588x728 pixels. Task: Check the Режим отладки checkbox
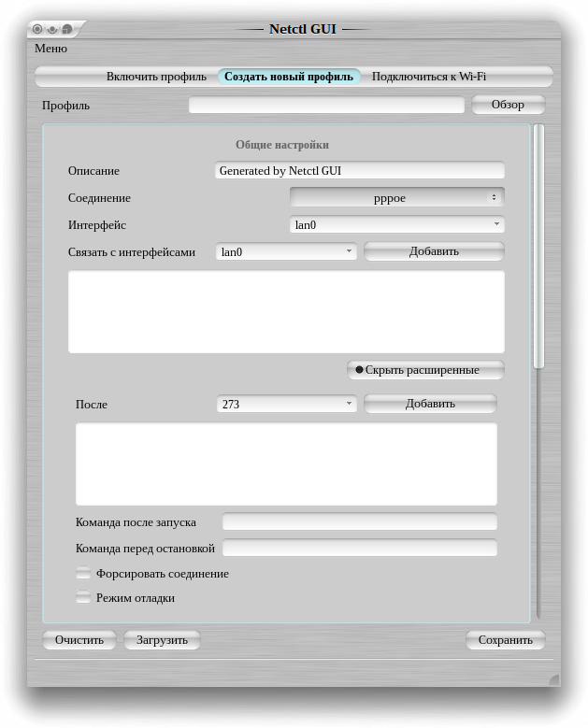pos(84,597)
